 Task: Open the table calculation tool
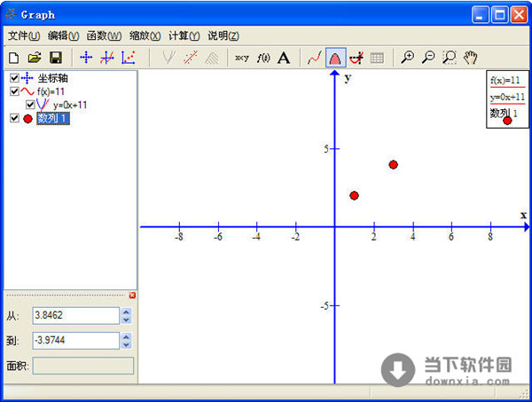[377, 58]
